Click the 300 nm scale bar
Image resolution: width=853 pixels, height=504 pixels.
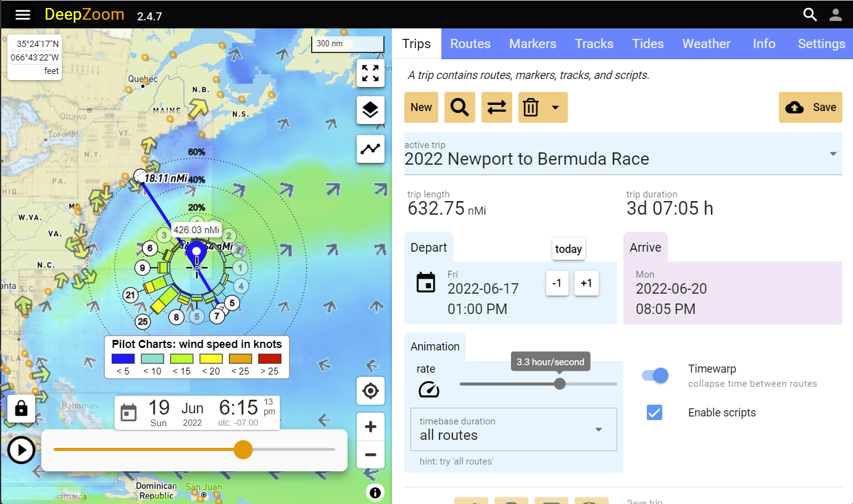point(348,44)
